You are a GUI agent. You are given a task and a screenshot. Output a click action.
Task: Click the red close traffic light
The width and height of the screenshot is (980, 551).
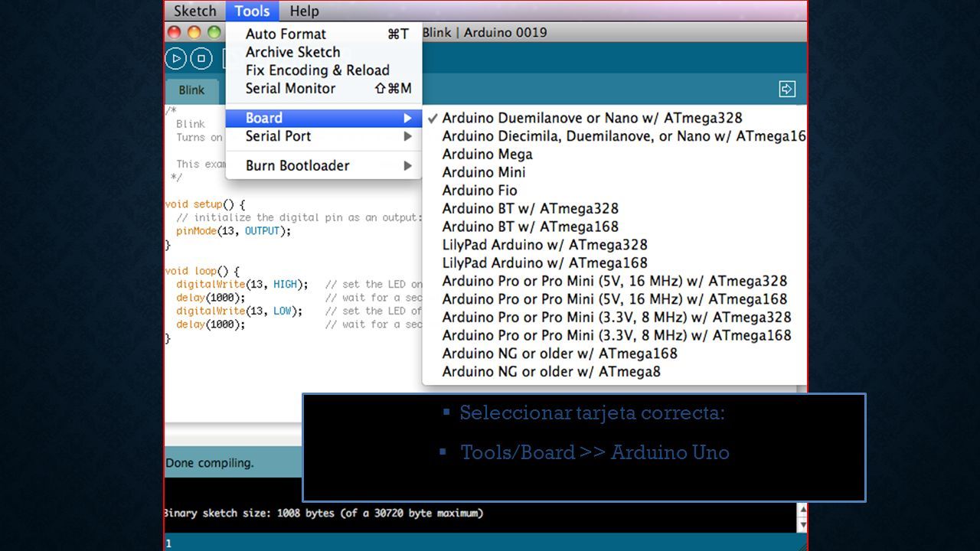pos(175,32)
